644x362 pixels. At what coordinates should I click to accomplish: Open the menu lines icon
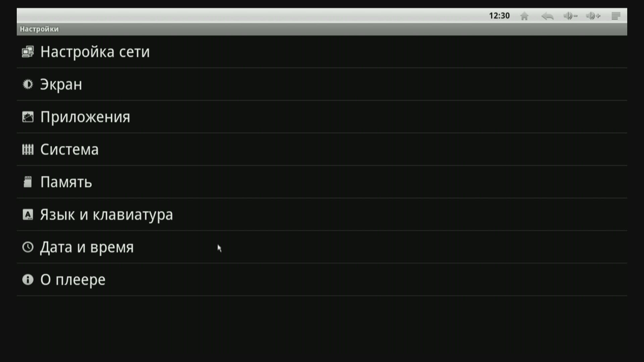[616, 16]
